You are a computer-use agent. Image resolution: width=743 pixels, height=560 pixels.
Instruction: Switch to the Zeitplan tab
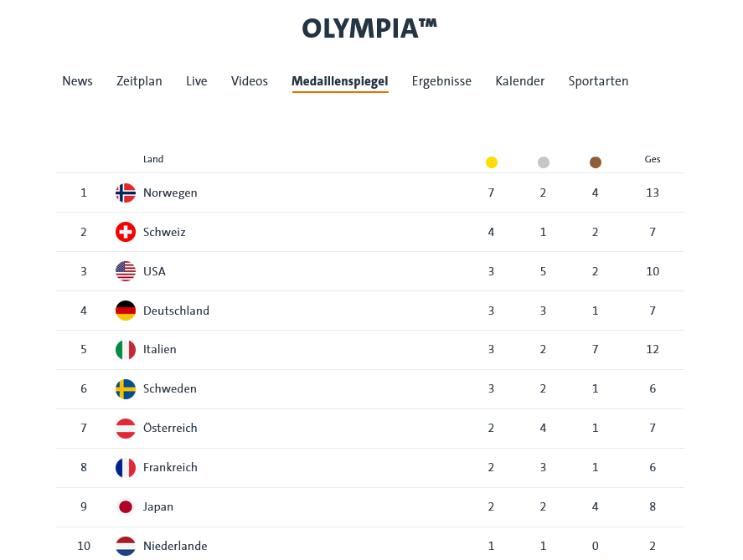[139, 81]
